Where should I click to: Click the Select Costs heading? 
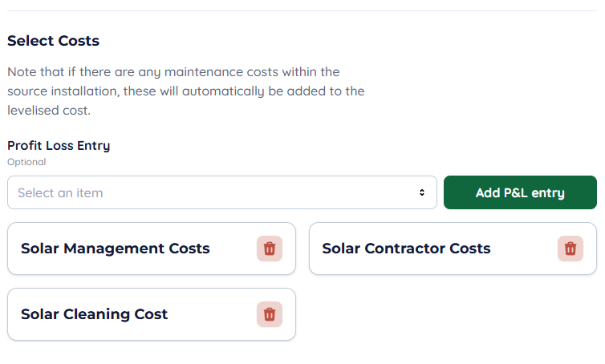54,41
